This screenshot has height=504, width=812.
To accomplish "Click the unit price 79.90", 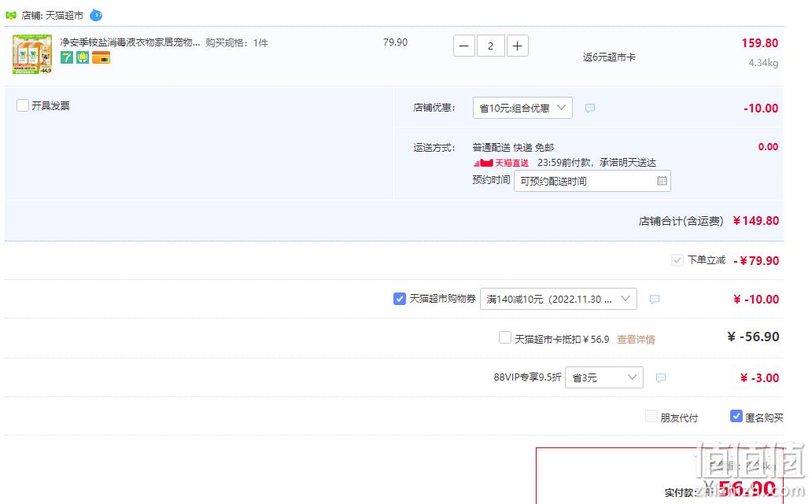I will point(395,42).
